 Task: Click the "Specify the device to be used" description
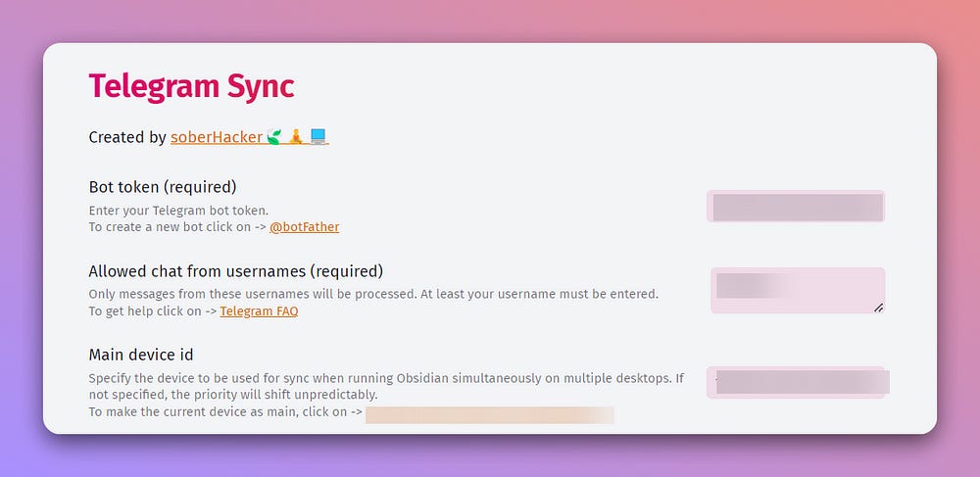386,387
